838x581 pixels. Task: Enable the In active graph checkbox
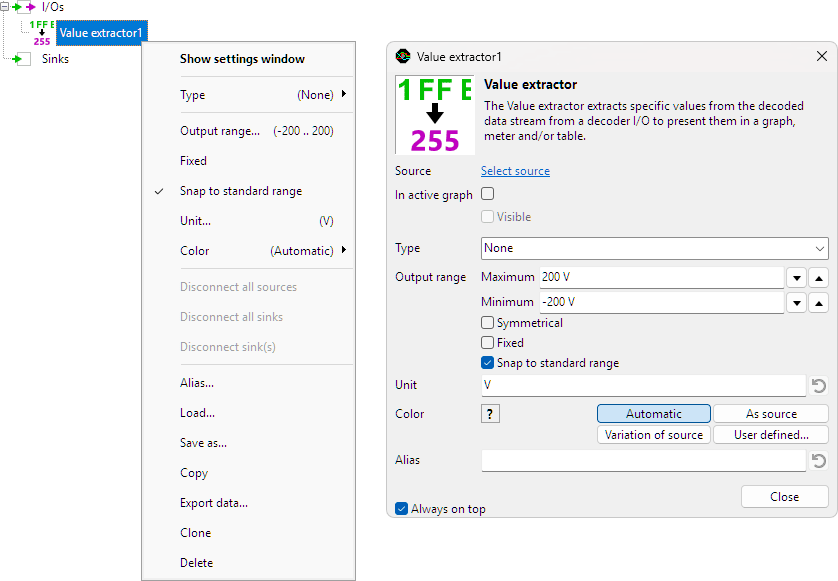tap(487, 194)
